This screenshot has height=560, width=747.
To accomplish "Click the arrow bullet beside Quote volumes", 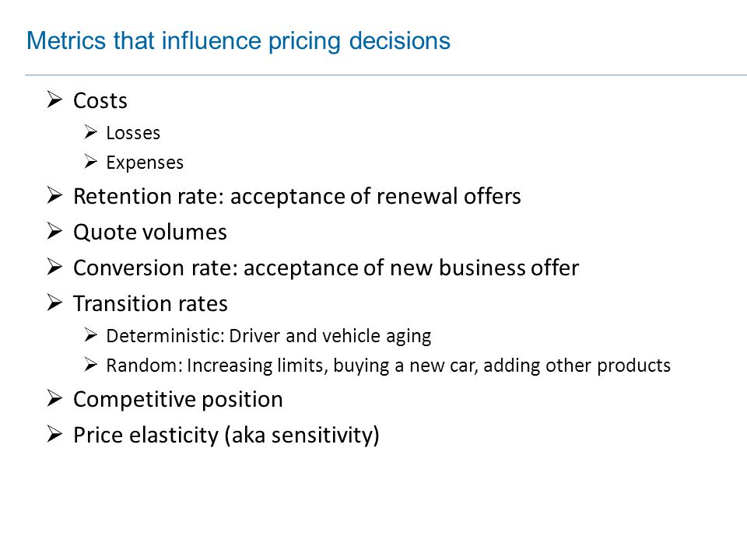I will [x=54, y=231].
